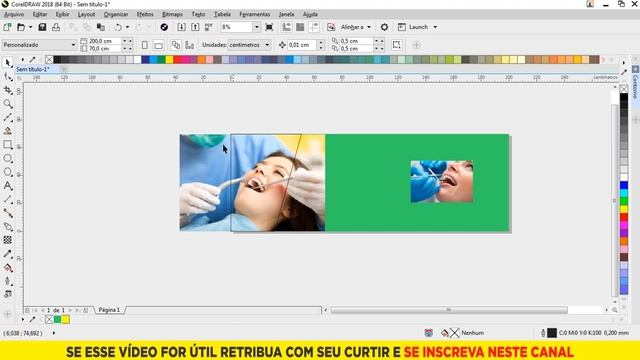
Task: Select the Artistic Media tool
Action: pos(7,131)
